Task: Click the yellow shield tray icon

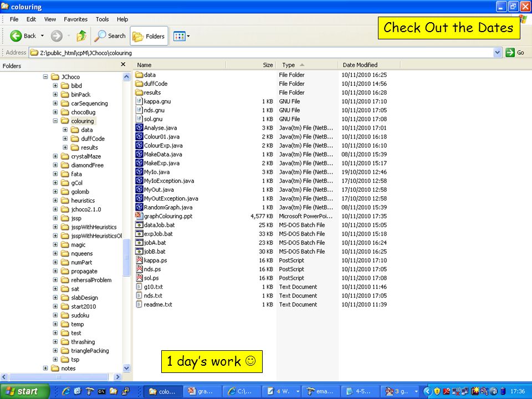Action: [x=437, y=391]
